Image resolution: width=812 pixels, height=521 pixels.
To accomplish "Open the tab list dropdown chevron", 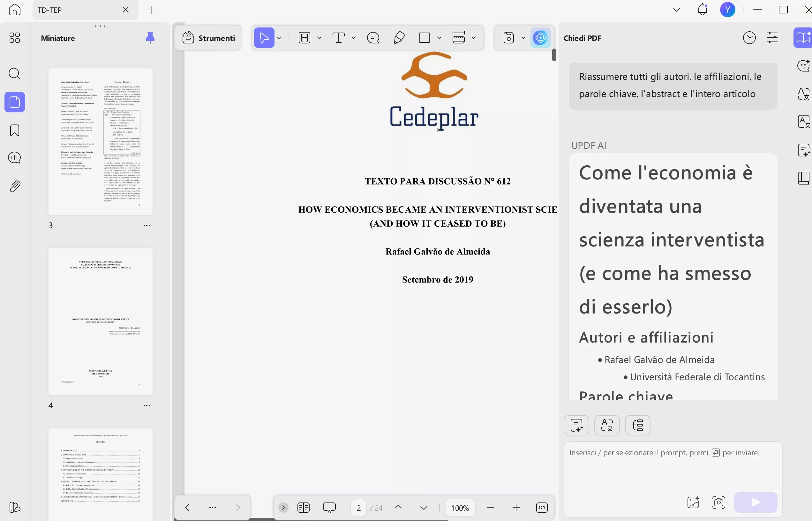I will pos(676,10).
